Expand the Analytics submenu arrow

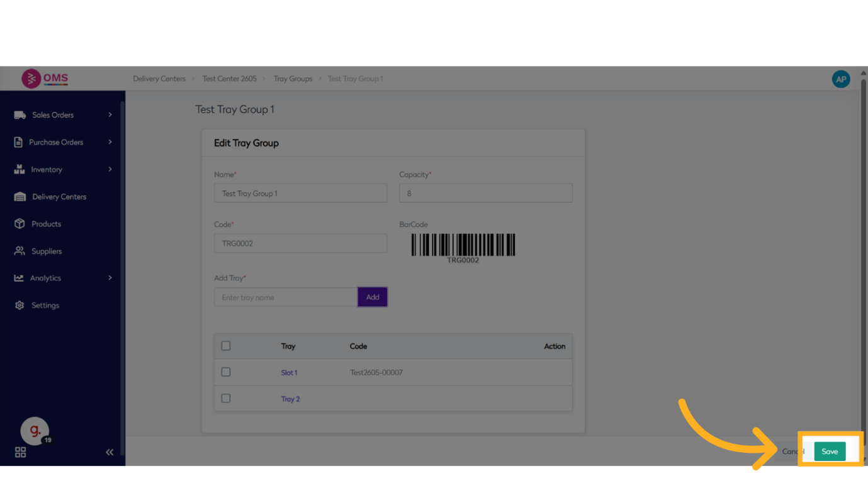tap(110, 278)
